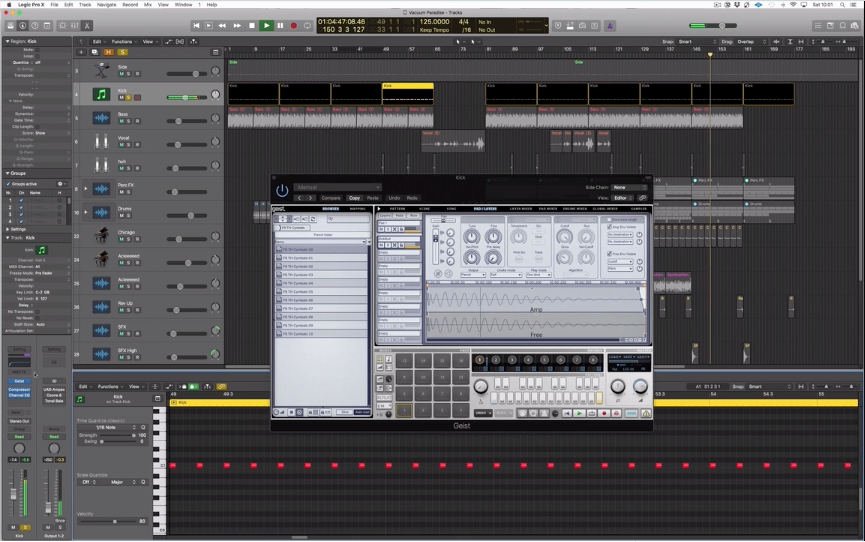865x542 pixels.
Task: Open Quick Help from the toolbar
Action: tap(35, 25)
